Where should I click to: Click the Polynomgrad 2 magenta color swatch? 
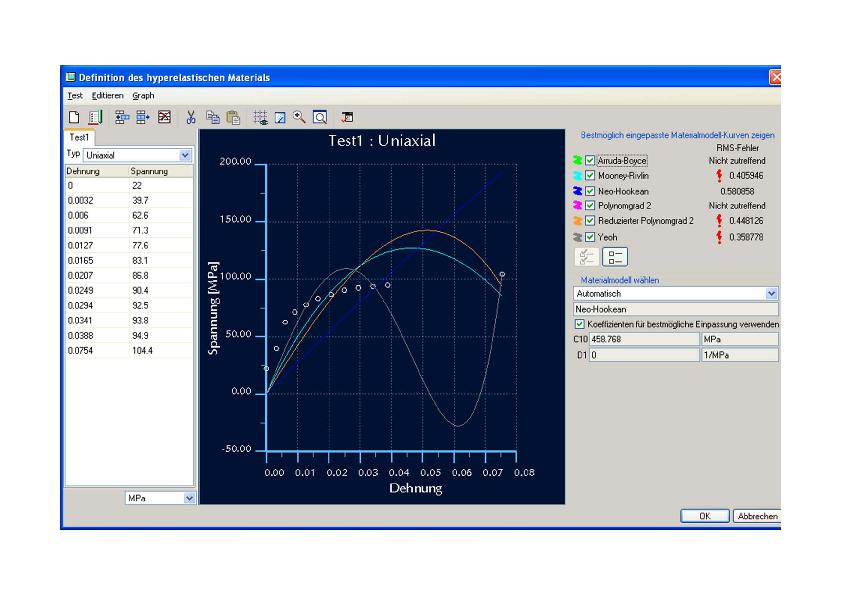tap(577, 205)
